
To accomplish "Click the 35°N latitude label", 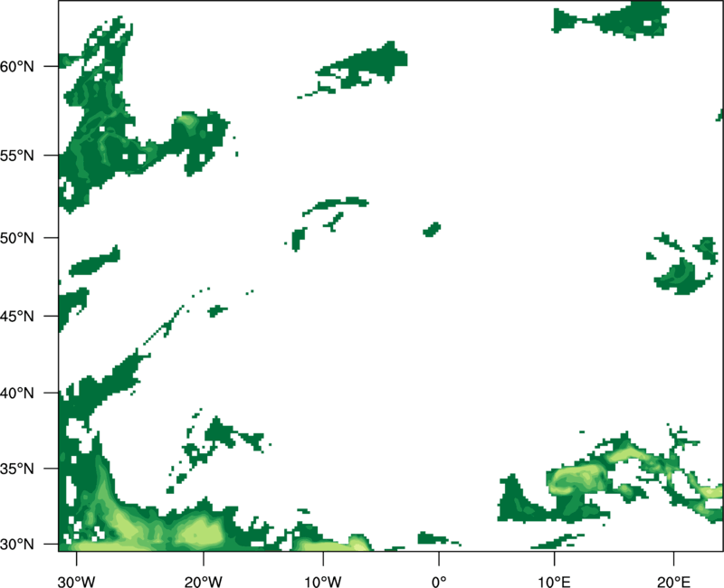I will coord(17,469).
